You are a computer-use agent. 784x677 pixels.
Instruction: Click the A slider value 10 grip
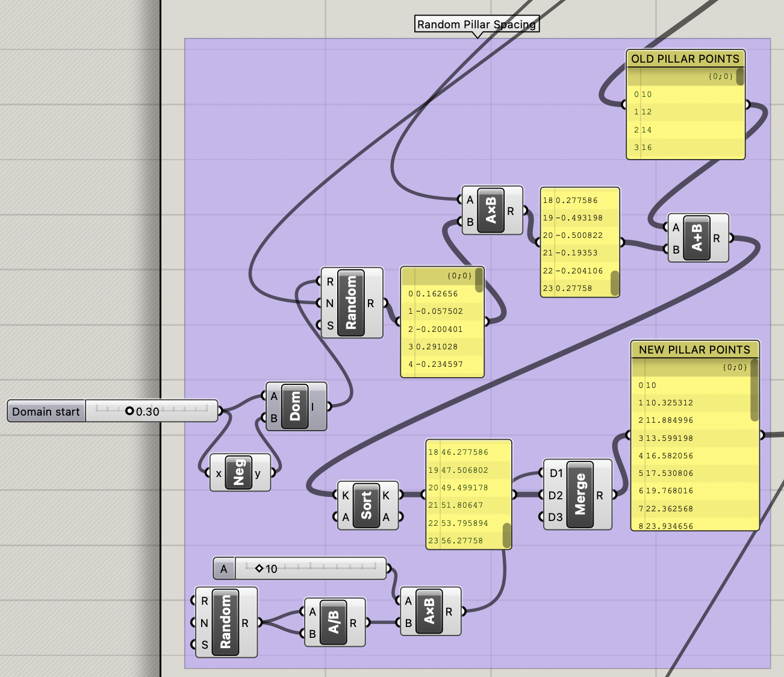(x=260, y=569)
